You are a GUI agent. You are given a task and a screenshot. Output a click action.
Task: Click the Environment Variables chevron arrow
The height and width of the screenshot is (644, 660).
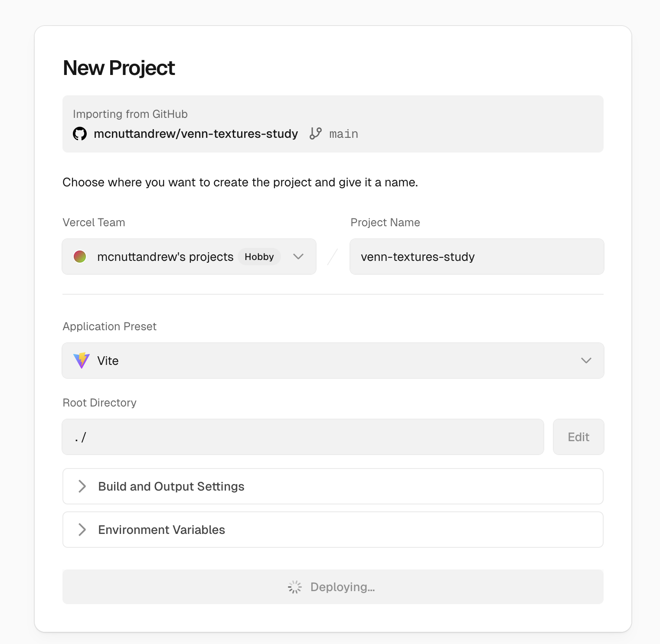pyautogui.click(x=82, y=530)
